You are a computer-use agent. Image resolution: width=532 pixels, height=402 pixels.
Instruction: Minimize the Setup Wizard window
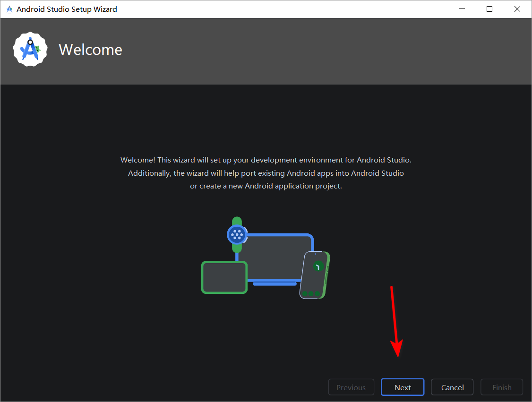(462, 9)
